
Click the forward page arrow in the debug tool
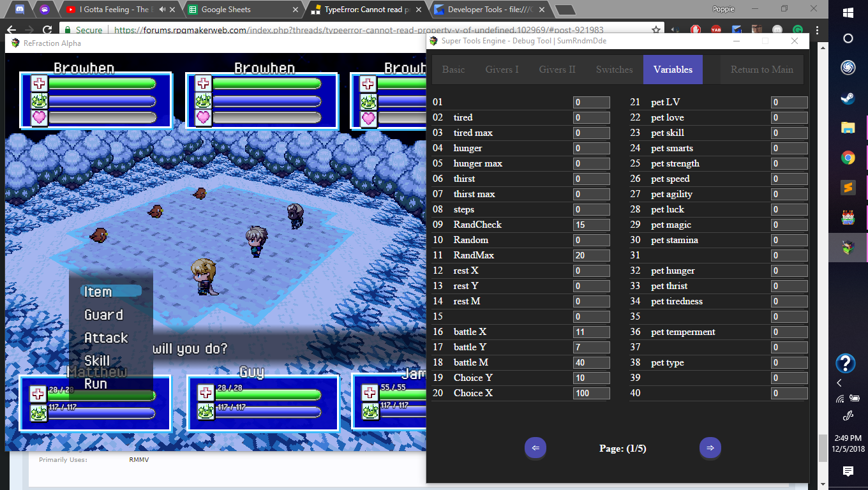coord(710,448)
